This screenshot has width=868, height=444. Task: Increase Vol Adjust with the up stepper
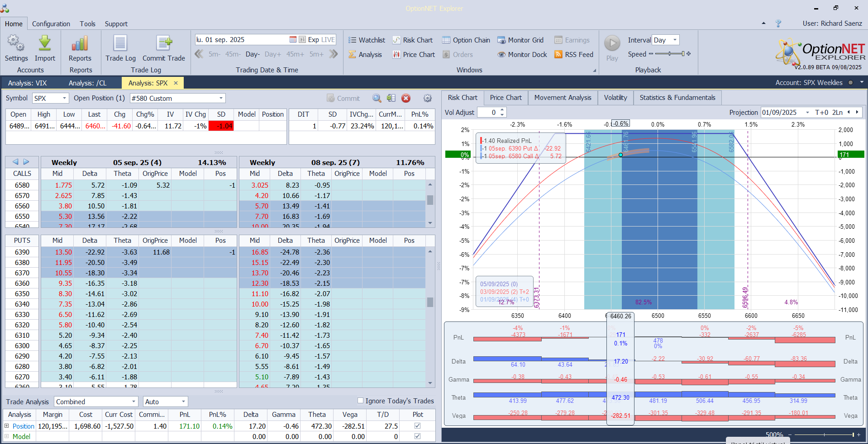502,110
